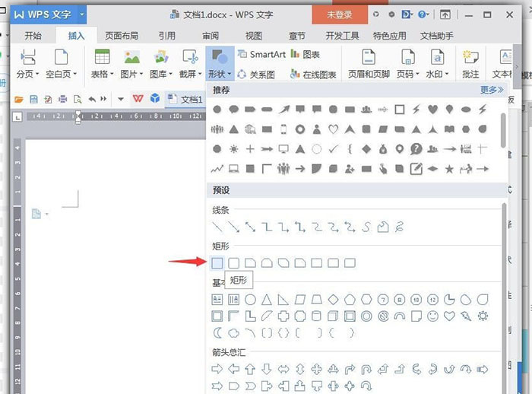532x394 pixels.
Task: Select the isosceles triangle in basic shapes
Action: click(x=267, y=300)
